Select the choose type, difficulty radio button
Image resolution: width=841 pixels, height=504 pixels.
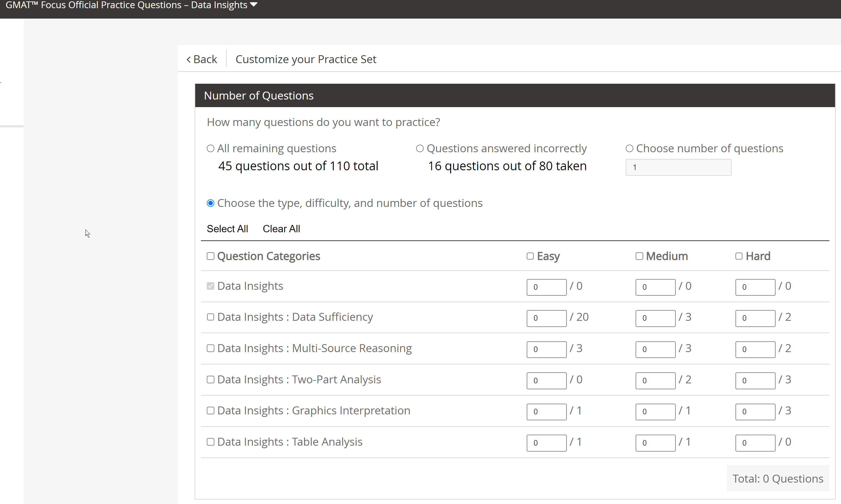(x=210, y=203)
